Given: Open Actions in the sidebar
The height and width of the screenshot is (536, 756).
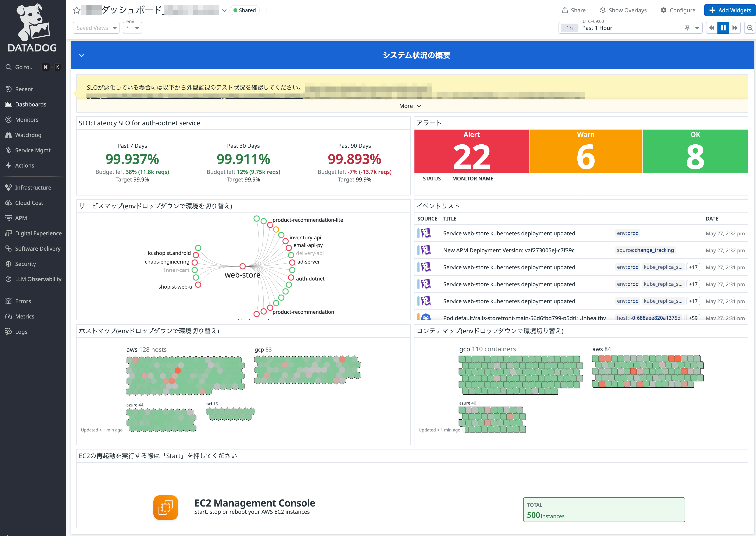Looking at the screenshot, I should click(24, 165).
